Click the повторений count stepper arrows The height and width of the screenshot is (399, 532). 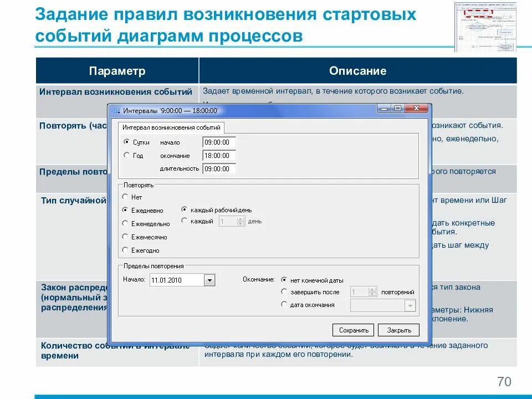click(x=372, y=291)
